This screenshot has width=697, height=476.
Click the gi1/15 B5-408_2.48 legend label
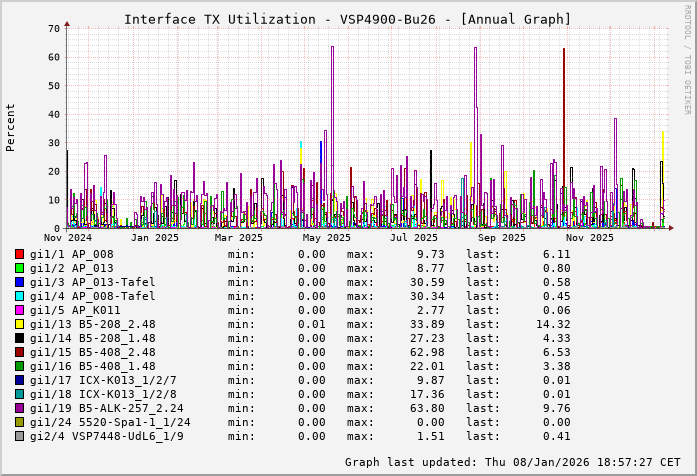tap(92, 352)
